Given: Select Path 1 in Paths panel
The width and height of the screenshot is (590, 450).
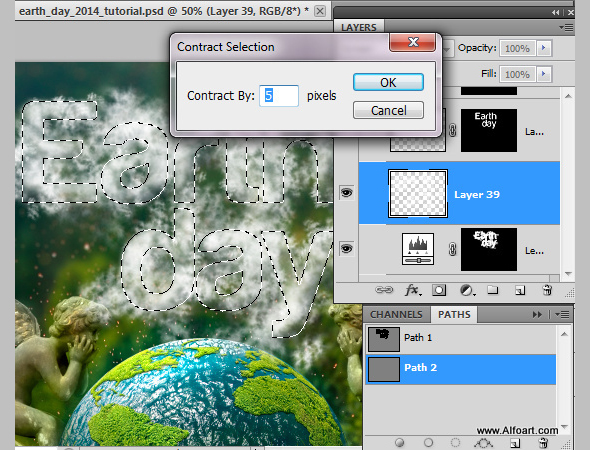Looking at the screenshot, I should click(460, 338).
